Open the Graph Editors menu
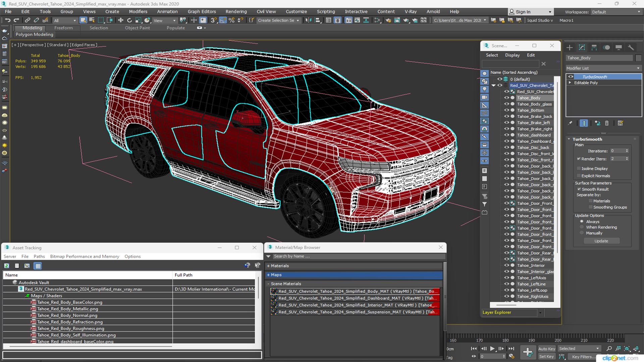Viewport: 644px width, 362px height. 202,11
